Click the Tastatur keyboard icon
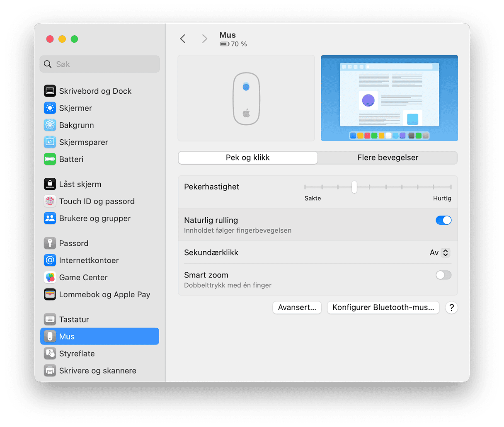Image resolution: width=504 pixels, height=427 pixels. point(50,319)
